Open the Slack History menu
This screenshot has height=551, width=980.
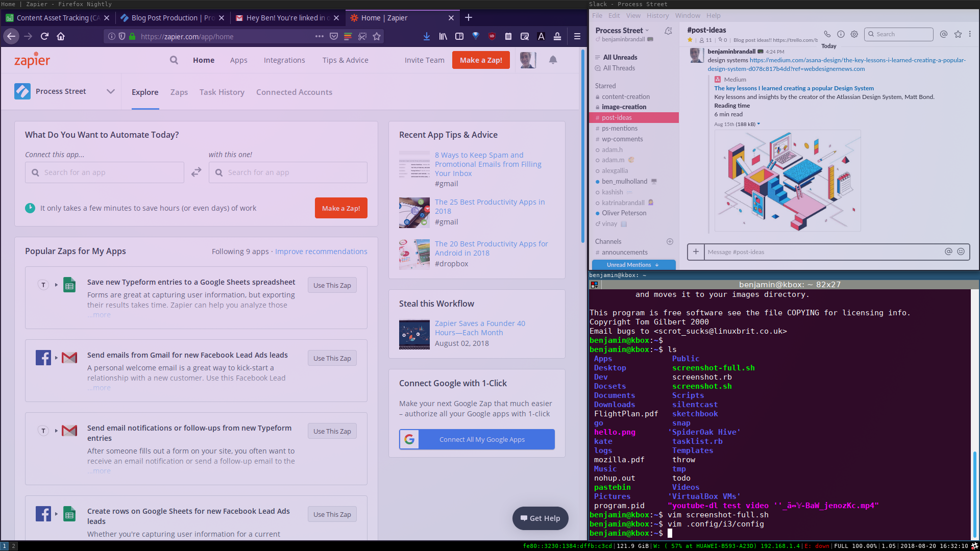click(657, 16)
